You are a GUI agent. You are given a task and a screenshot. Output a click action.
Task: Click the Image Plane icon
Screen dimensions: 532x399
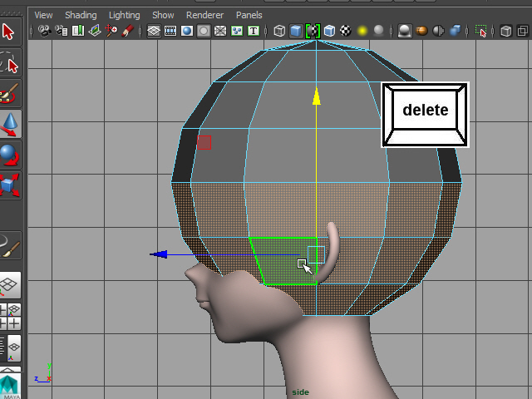click(95, 32)
